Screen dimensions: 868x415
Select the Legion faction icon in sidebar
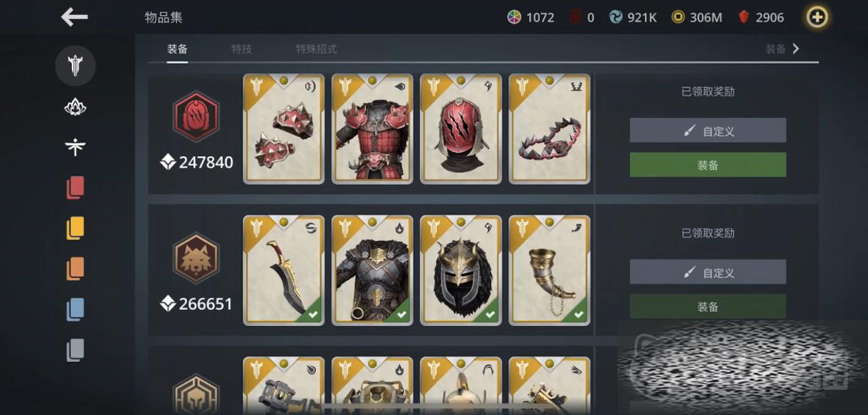pyautogui.click(x=75, y=66)
